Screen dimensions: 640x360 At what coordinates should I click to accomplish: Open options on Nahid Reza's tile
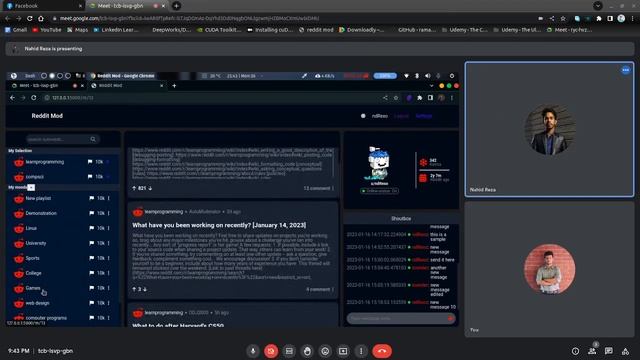point(626,70)
